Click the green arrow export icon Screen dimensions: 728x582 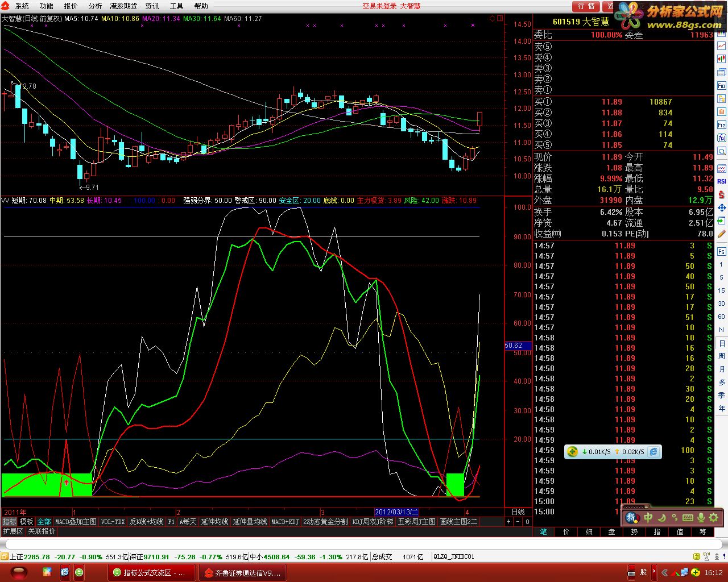722,221
